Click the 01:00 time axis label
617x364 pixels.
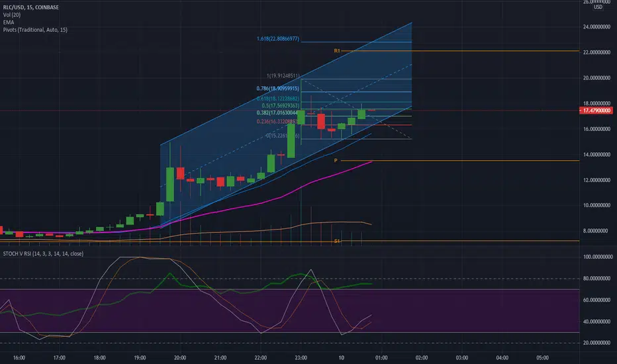pos(381,357)
